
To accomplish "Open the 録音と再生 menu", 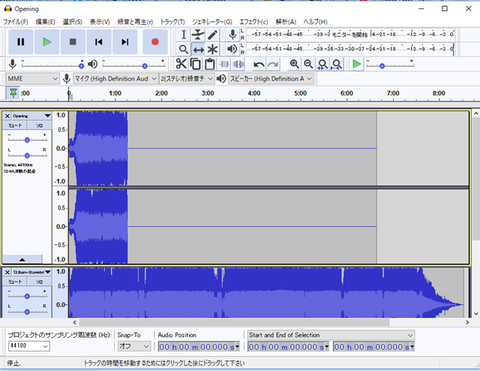I will click(135, 22).
